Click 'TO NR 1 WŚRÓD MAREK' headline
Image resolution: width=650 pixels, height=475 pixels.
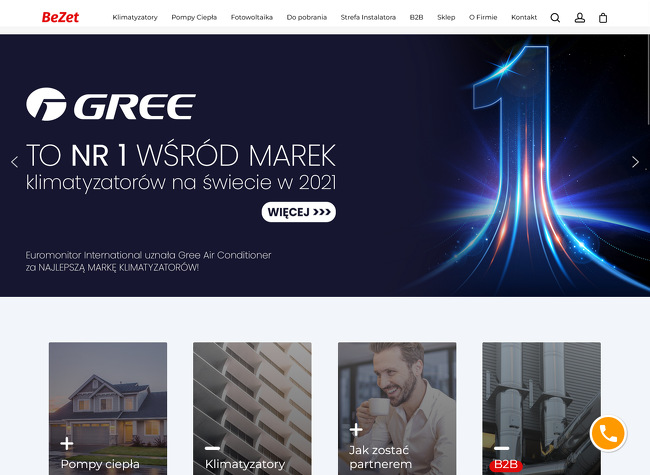(x=181, y=155)
